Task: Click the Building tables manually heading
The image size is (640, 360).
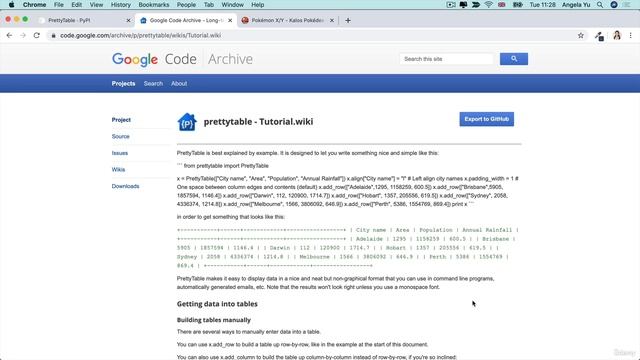Action: coord(214,320)
